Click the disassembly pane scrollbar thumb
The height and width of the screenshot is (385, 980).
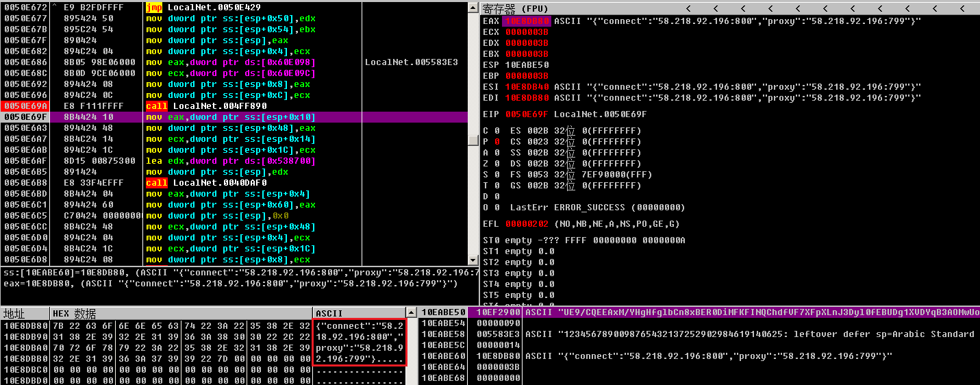(x=473, y=140)
